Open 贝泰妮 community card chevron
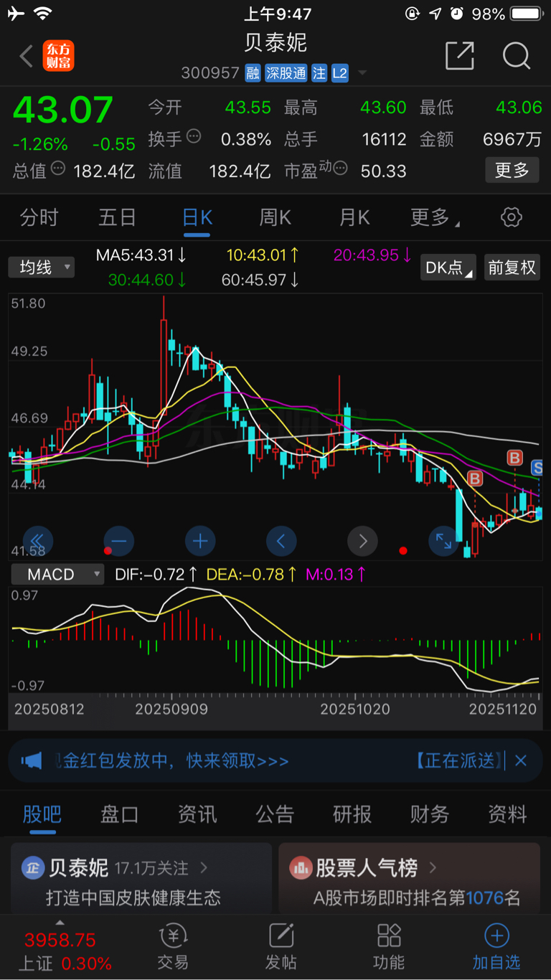Screen dimensions: 551x980 coord(204,867)
